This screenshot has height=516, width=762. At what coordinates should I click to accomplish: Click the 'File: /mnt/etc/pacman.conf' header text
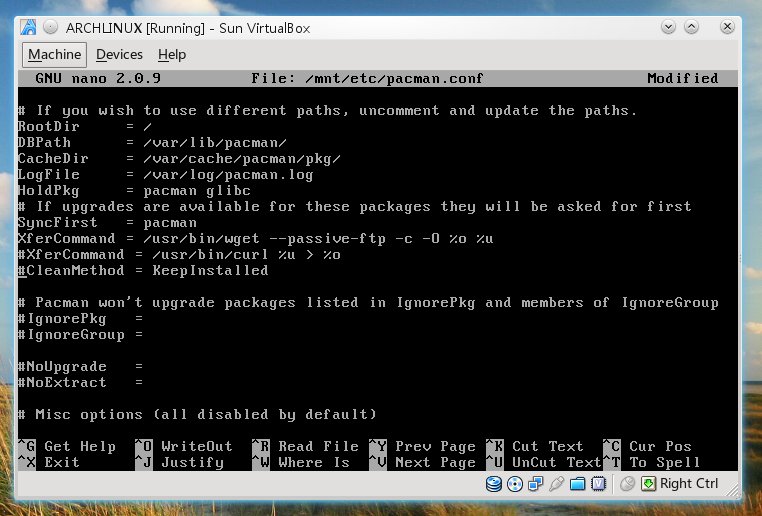[x=367, y=78]
